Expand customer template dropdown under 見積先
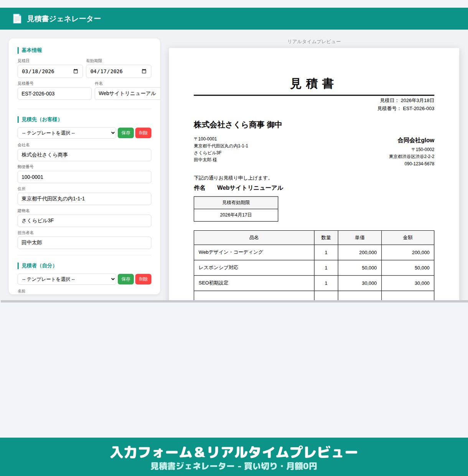Image resolution: width=468 pixels, height=476 pixels. (67, 133)
